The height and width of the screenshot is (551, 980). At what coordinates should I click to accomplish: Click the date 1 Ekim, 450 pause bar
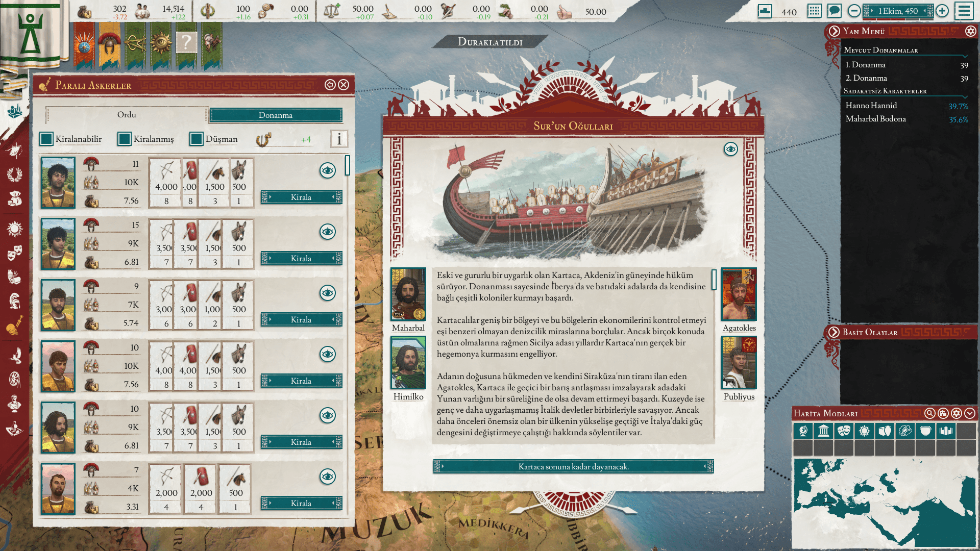(x=898, y=11)
